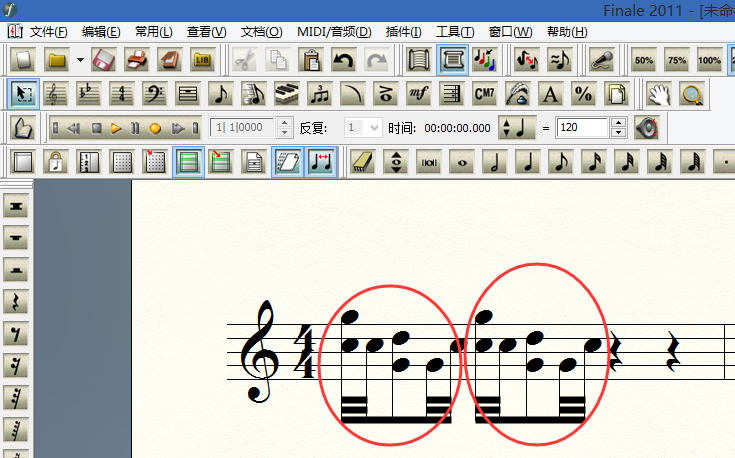Select the Selection tool
This screenshot has height=458, width=735.
click(x=23, y=94)
